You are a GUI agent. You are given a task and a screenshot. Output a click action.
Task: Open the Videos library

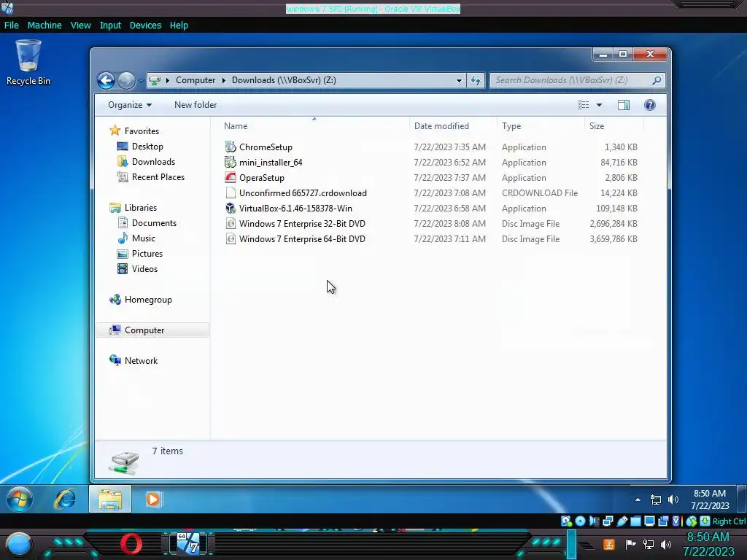click(x=144, y=268)
